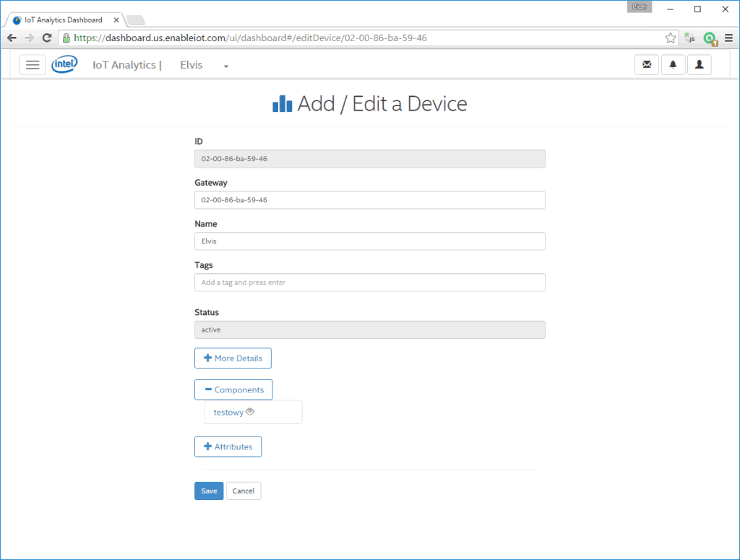Open the hamburger menu icon
The image size is (740, 560).
point(33,64)
